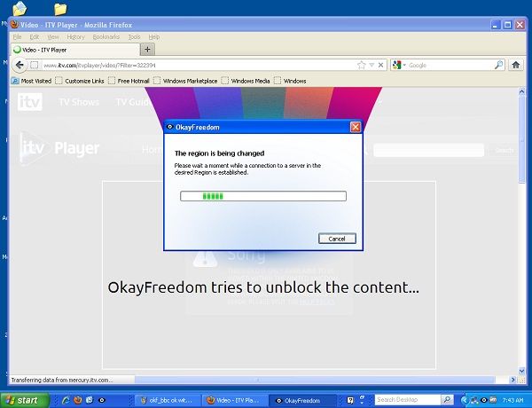Click the network tray icon
Screen dimensions: 532x408
473,400
